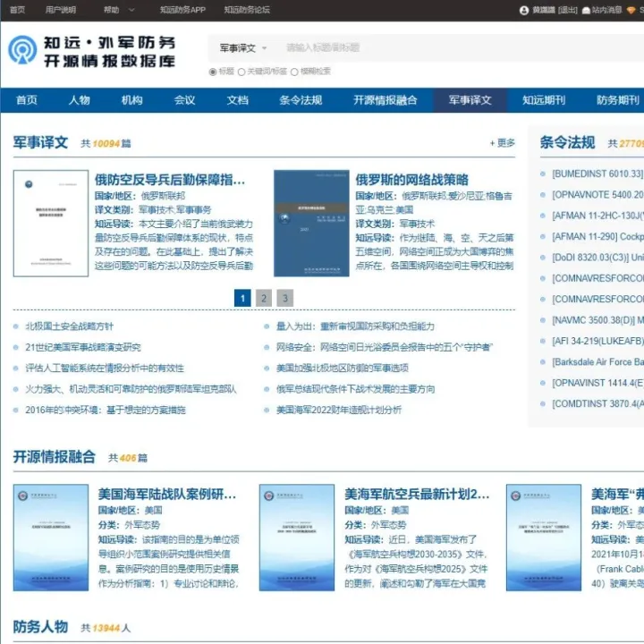Open the 站内消息 bell icon
The image size is (644, 644).
click(x=586, y=10)
